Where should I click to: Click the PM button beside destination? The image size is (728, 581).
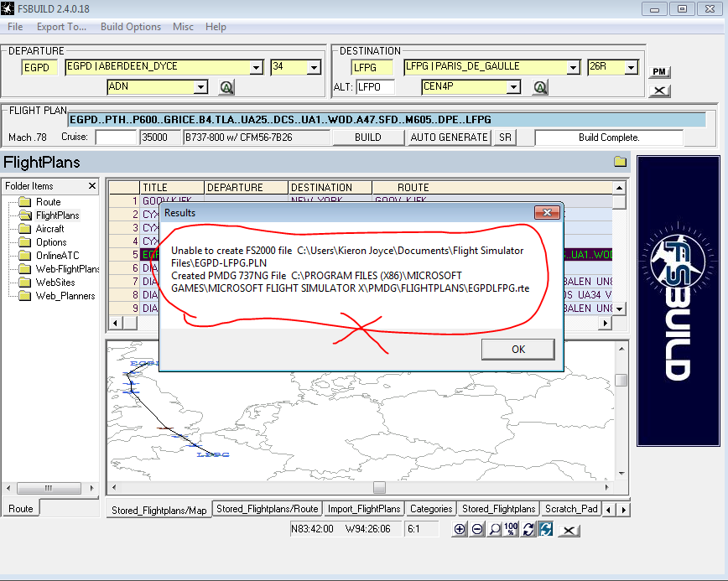coord(659,71)
